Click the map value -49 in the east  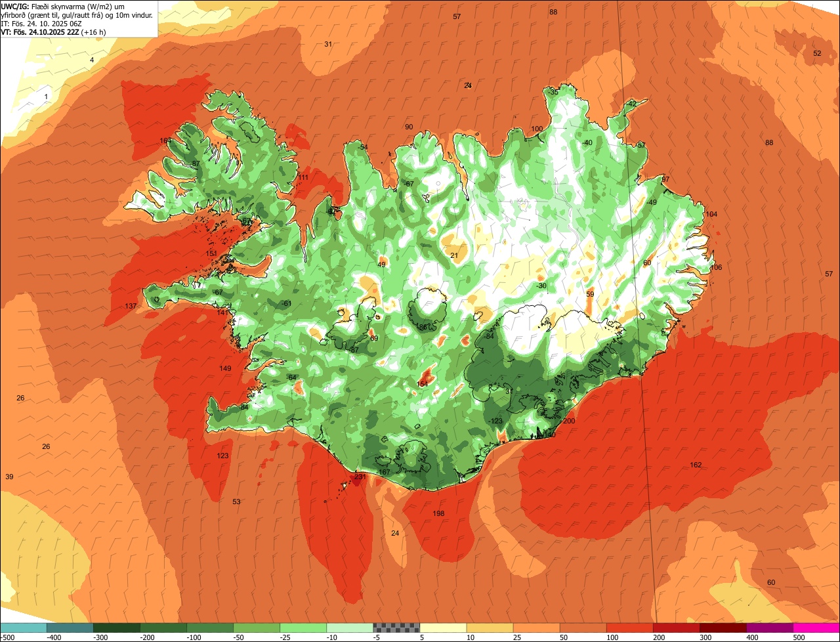(x=651, y=203)
